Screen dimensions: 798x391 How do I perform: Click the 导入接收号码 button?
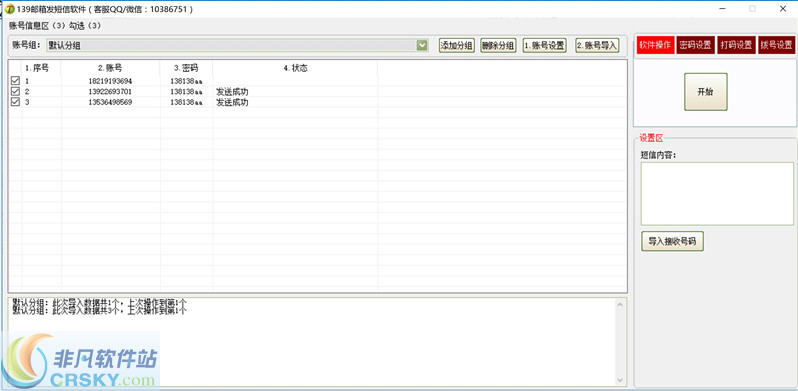coord(672,241)
